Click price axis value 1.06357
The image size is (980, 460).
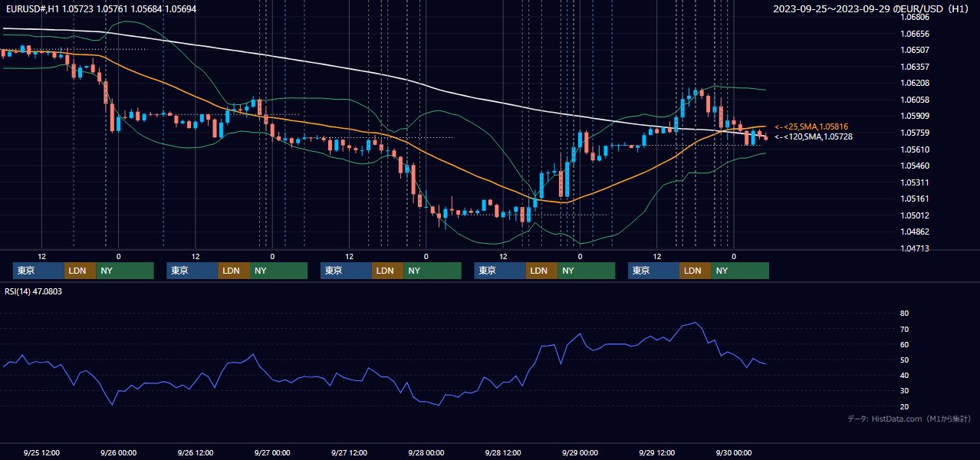tap(915, 67)
